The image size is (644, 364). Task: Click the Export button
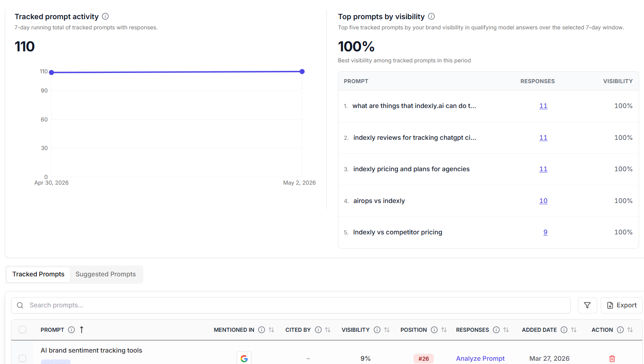click(x=622, y=305)
